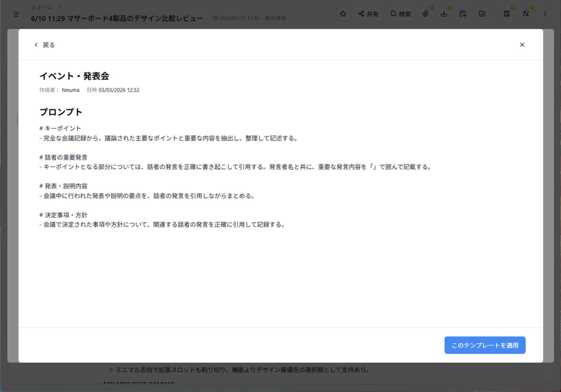
Task: Click the folder move icon
Action: pyautogui.click(x=482, y=14)
